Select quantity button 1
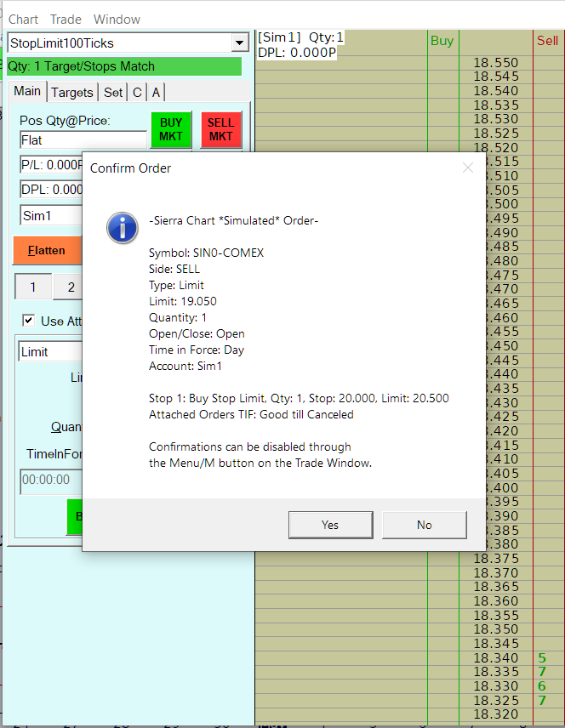 point(33,287)
